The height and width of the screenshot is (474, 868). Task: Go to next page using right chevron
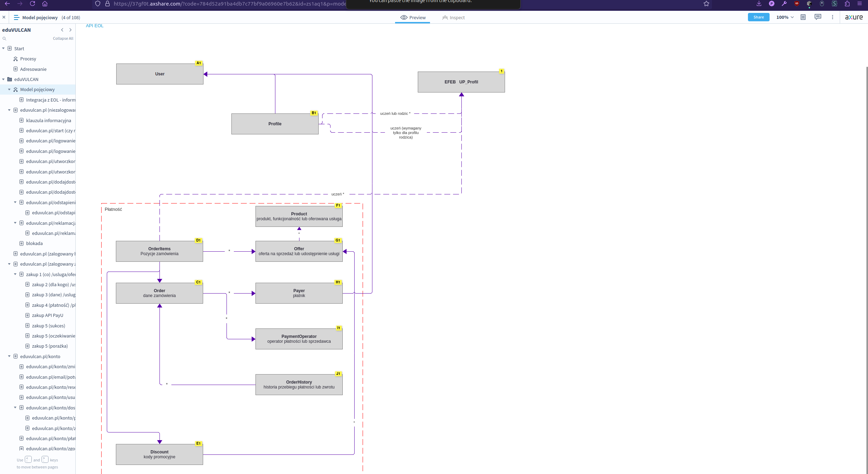click(70, 30)
